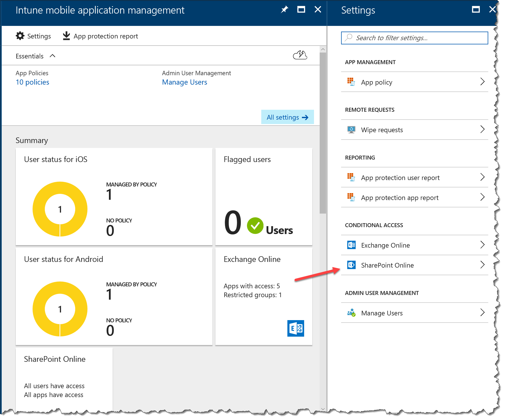Type in the Search to filter settings field
The height and width of the screenshot is (420, 505).
click(x=414, y=38)
